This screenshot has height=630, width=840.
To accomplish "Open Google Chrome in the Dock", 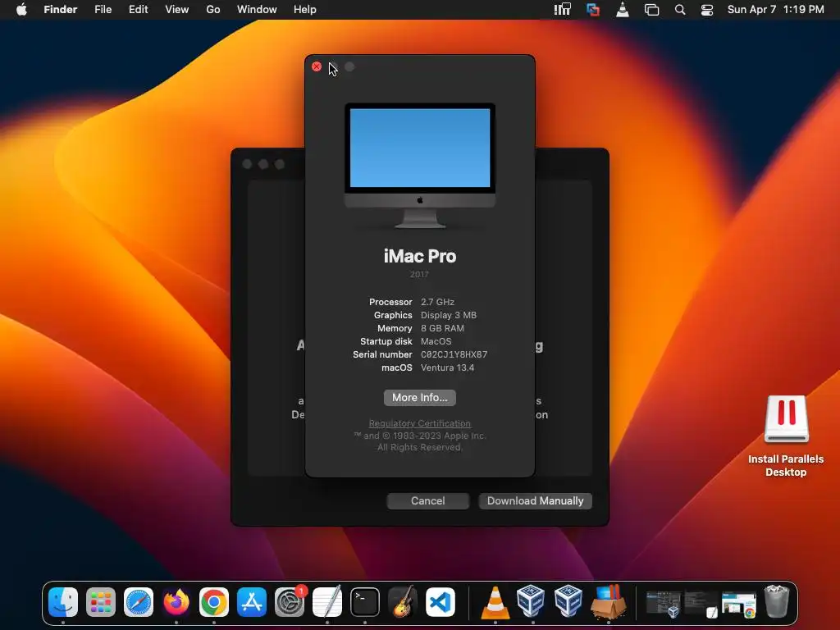I will (x=214, y=601).
